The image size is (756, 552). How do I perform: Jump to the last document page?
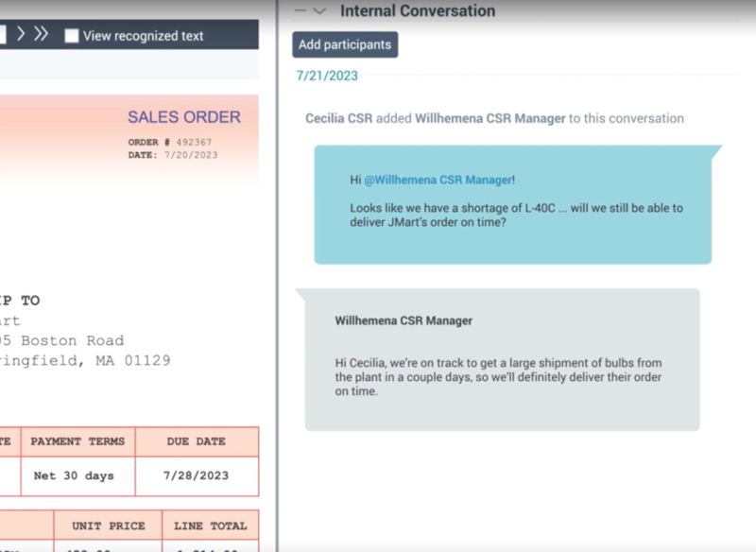(x=42, y=35)
